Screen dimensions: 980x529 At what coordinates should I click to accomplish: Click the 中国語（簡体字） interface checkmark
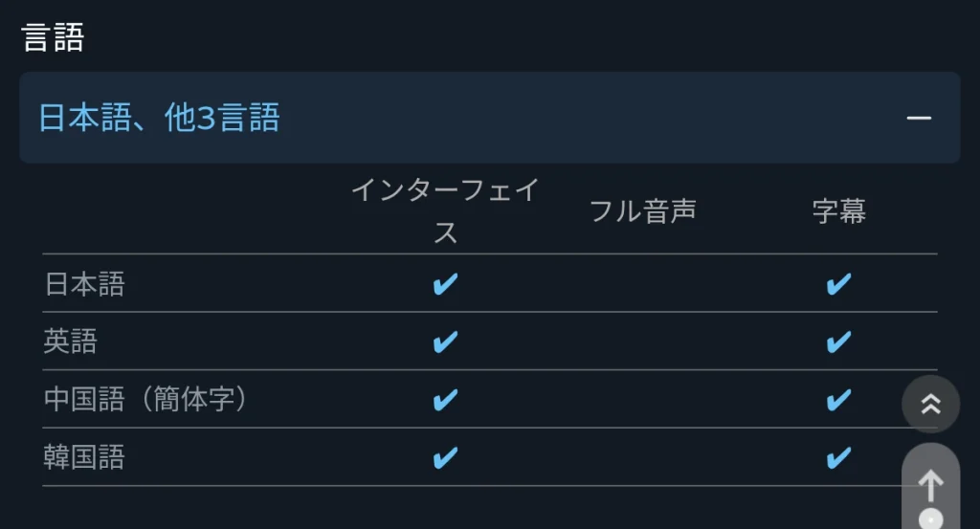(445, 400)
